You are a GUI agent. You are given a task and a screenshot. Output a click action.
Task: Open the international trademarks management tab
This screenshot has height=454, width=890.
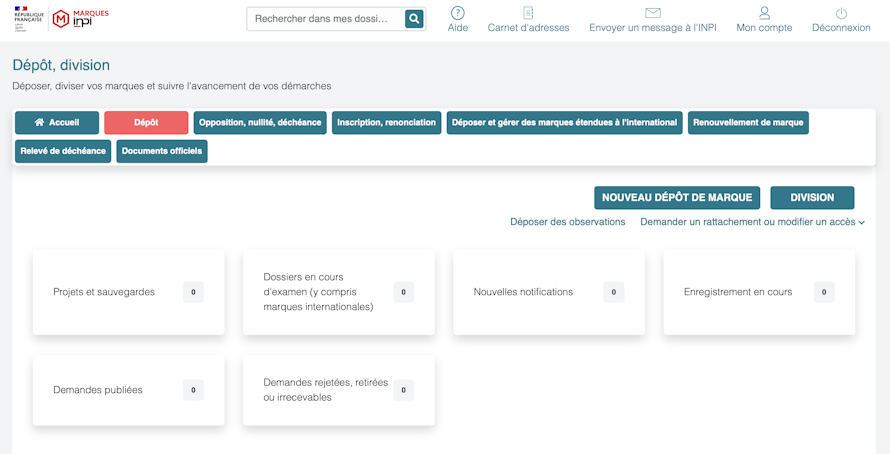pyautogui.click(x=564, y=123)
